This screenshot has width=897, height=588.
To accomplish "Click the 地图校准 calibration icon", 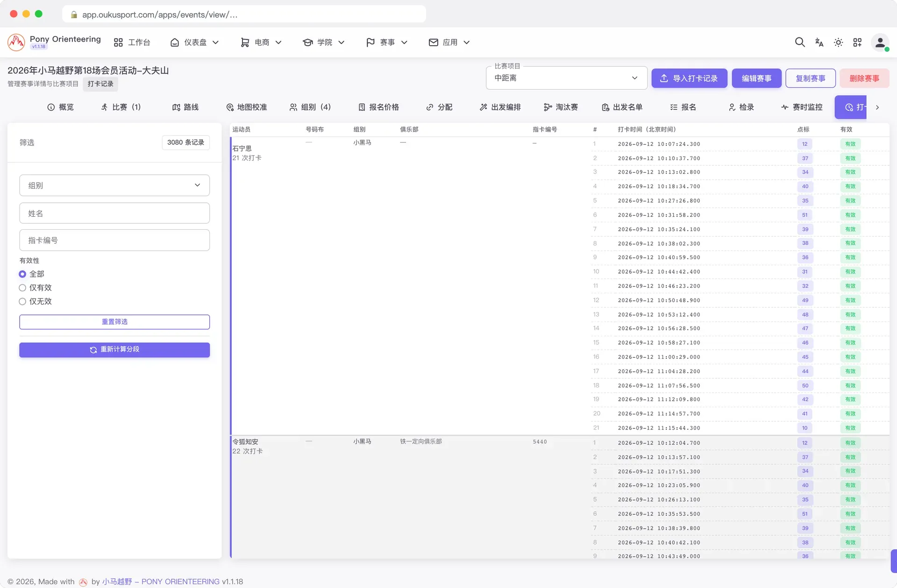I will coord(230,107).
